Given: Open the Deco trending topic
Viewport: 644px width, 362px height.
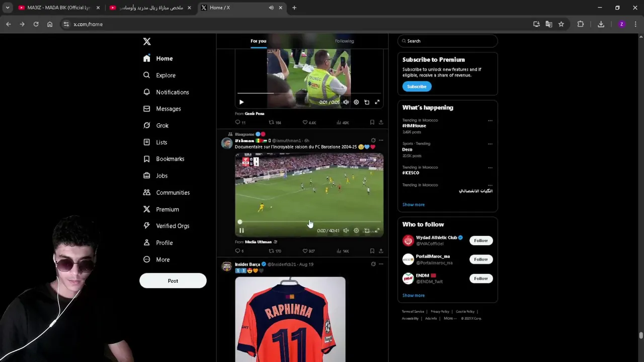Looking at the screenshot, I should (407, 149).
